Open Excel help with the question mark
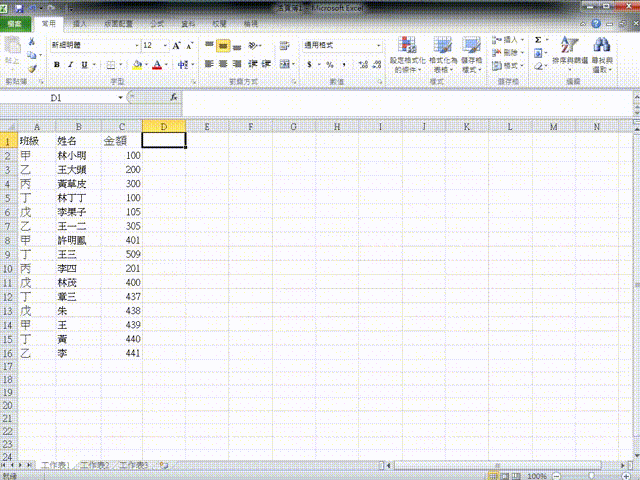Image resolution: width=640 pixels, height=480 pixels. [x=596, y=24]
